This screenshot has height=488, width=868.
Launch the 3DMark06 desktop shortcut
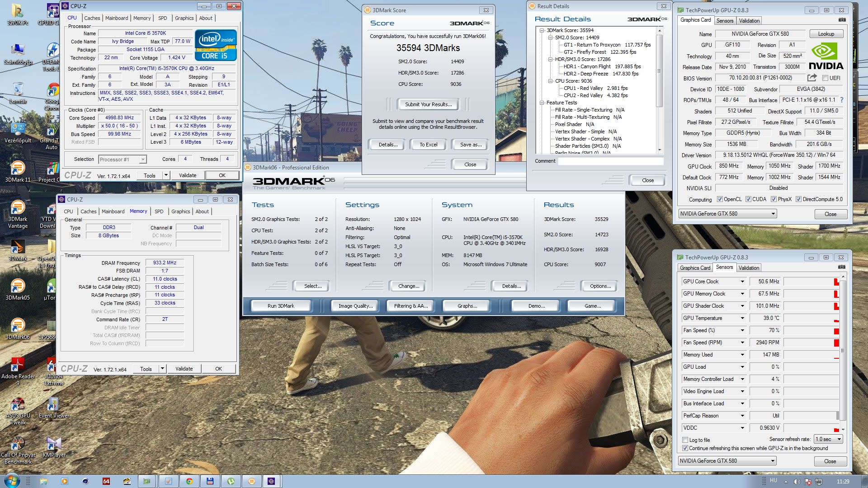pos(18,329)
